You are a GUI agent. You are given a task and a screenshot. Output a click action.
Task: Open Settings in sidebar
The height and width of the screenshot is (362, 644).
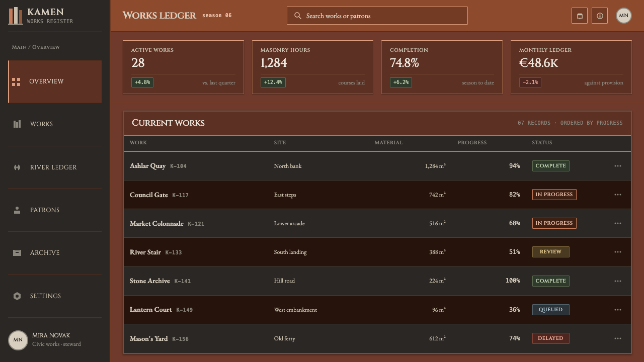pyautogui.click(x=55, y=296)
